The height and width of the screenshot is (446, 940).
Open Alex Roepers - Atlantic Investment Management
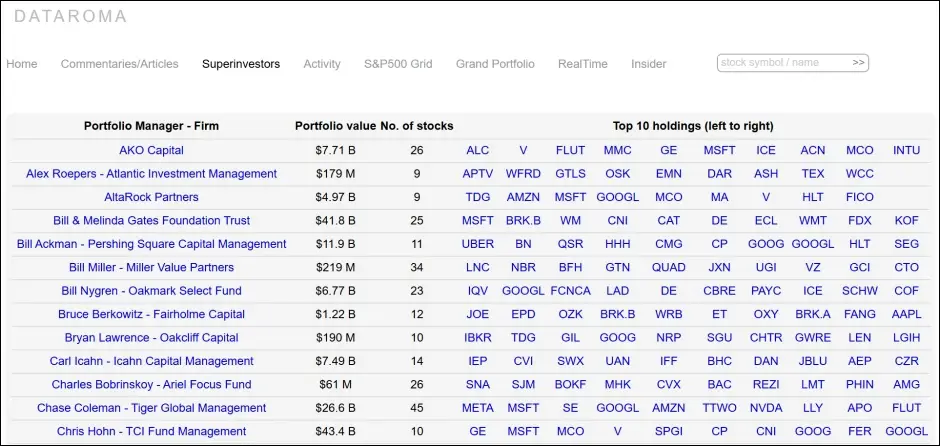pos(152,174)
